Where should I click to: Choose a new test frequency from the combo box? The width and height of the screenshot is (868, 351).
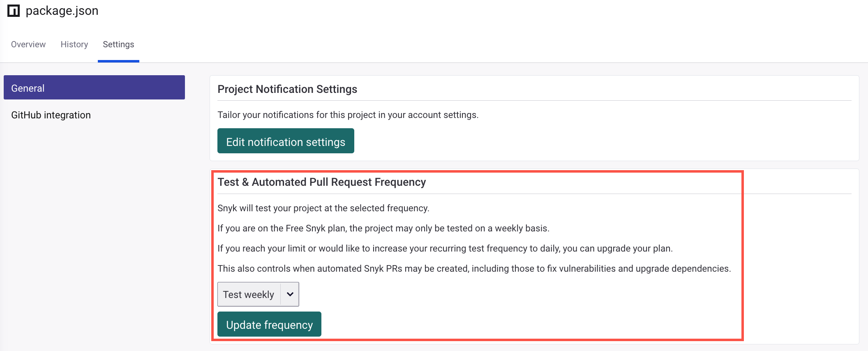(x=258, y=294)
